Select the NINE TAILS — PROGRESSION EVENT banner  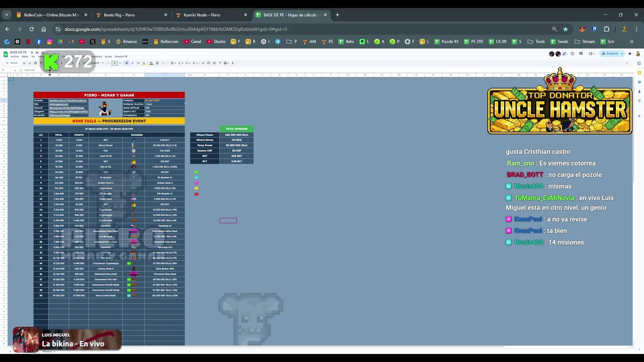click(109, 121)
